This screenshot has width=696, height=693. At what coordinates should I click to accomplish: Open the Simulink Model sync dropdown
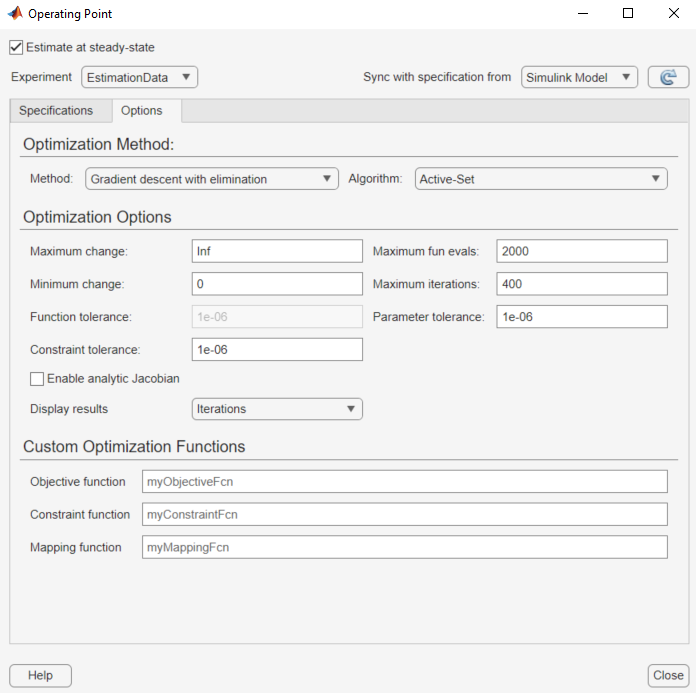coord(579,77)
